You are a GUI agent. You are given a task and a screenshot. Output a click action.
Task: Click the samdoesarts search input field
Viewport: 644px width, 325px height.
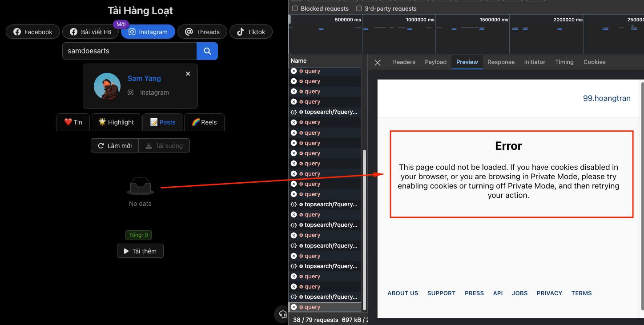point(129,51)
